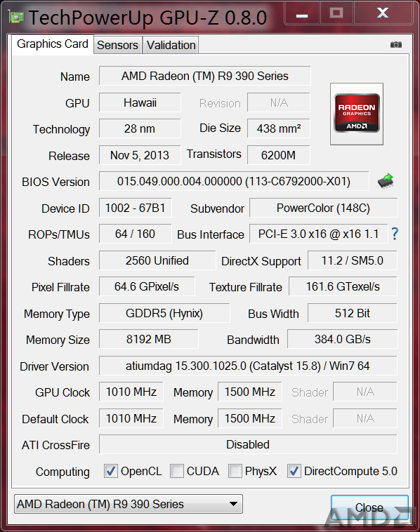Click the Device ID value 1002 - 67B1
The height and width of the screenshot is (532, 420).
[x=135, y=208]
